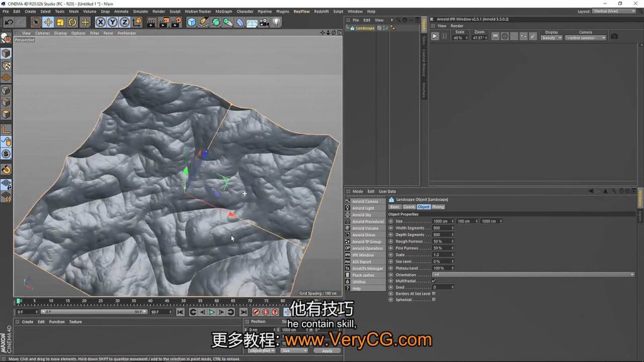Viewport: 644px width, 362px height.
Task: Enable the Spherical checkbox
Action: (x=434, y=300)
